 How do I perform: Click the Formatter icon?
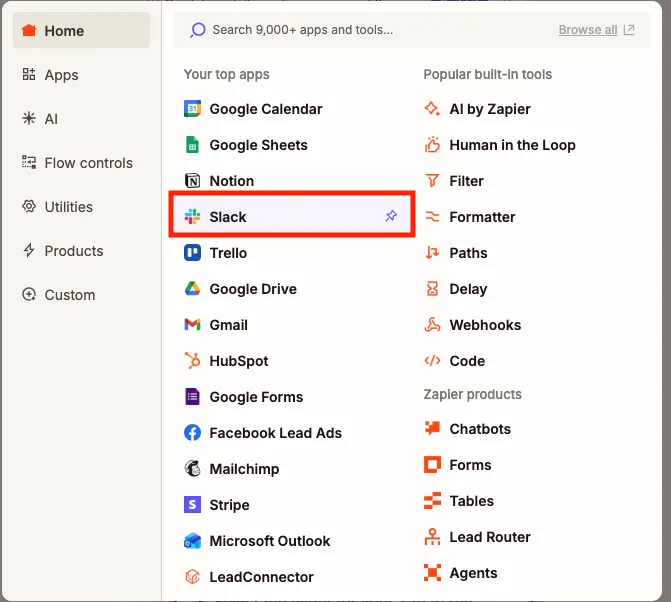click(432, 216)
